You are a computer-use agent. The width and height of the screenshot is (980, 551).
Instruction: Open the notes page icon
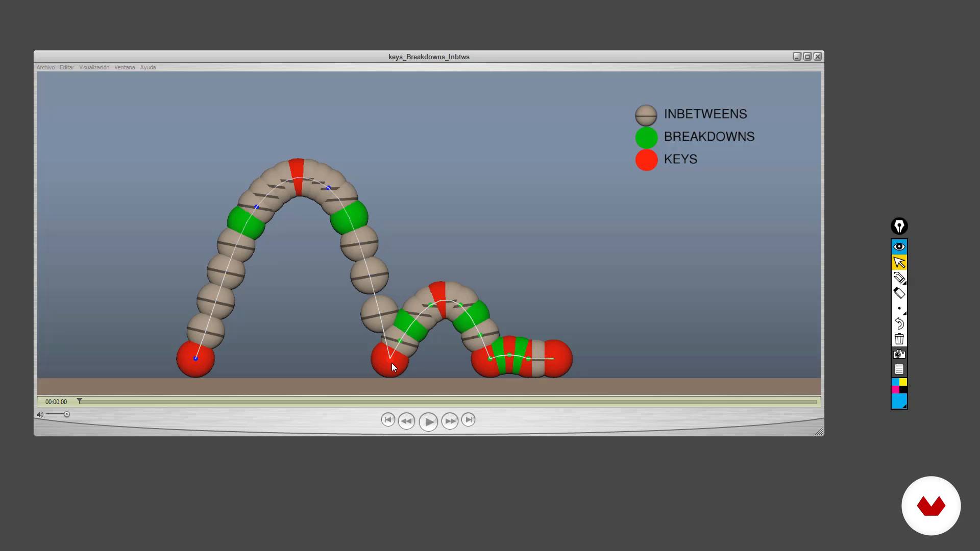(x=899, y=369)
